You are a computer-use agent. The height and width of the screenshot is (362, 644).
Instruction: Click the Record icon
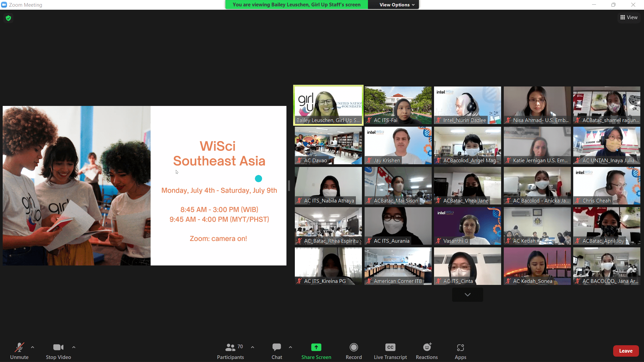coord(354,348)
